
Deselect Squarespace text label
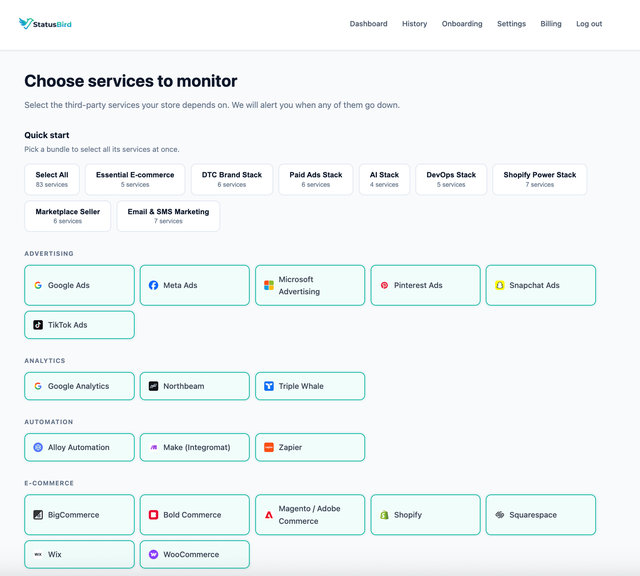(x=533, y=515)
